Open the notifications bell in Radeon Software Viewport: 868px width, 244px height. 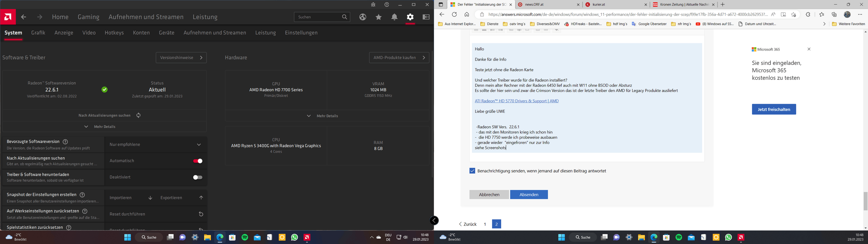tap(394, 17)
